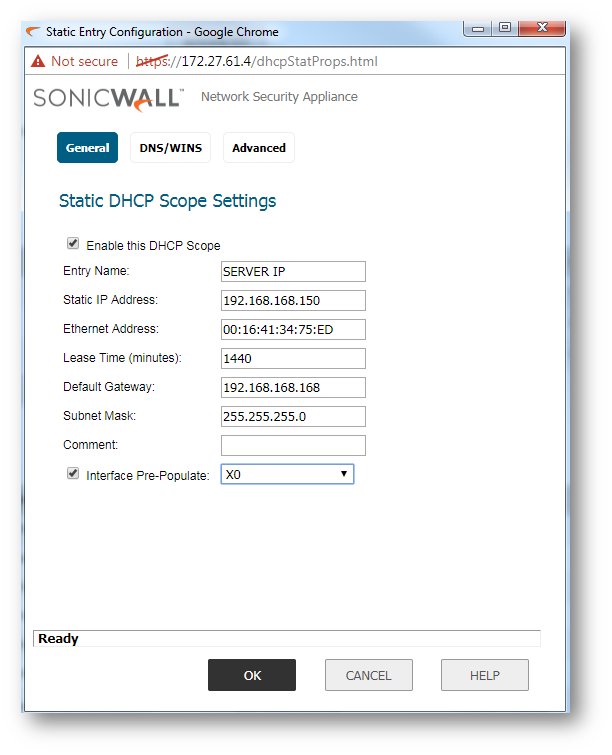Click the Chrome window title bar icon
Image resolution: width=612 pixels, height=755 pixels.
coord(33,31)
